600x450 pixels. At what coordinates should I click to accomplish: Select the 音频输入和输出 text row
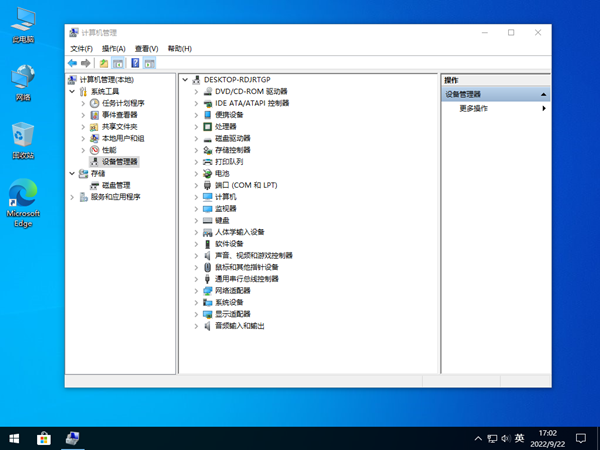pyautogui.click(x=240, y=326)
